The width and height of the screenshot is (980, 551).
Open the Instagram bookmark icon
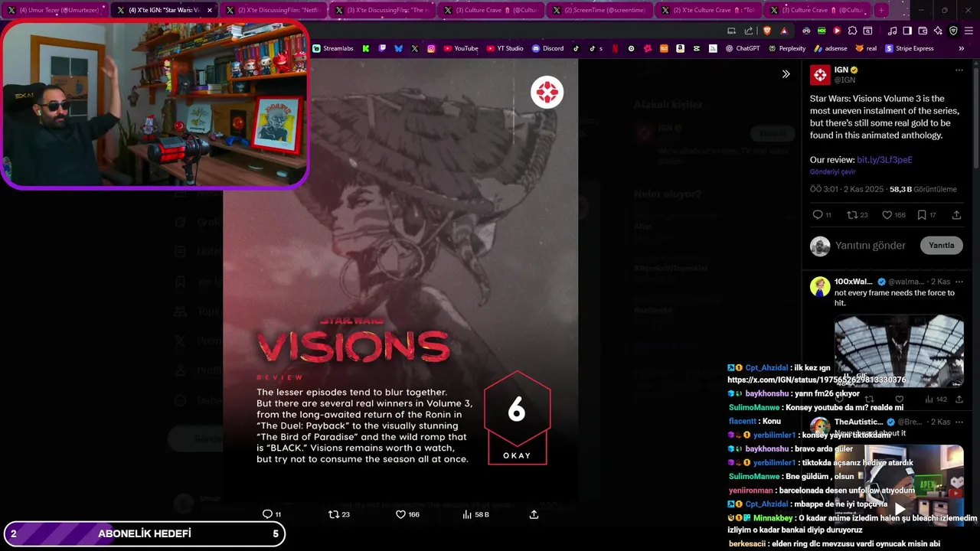coord(431,48)
